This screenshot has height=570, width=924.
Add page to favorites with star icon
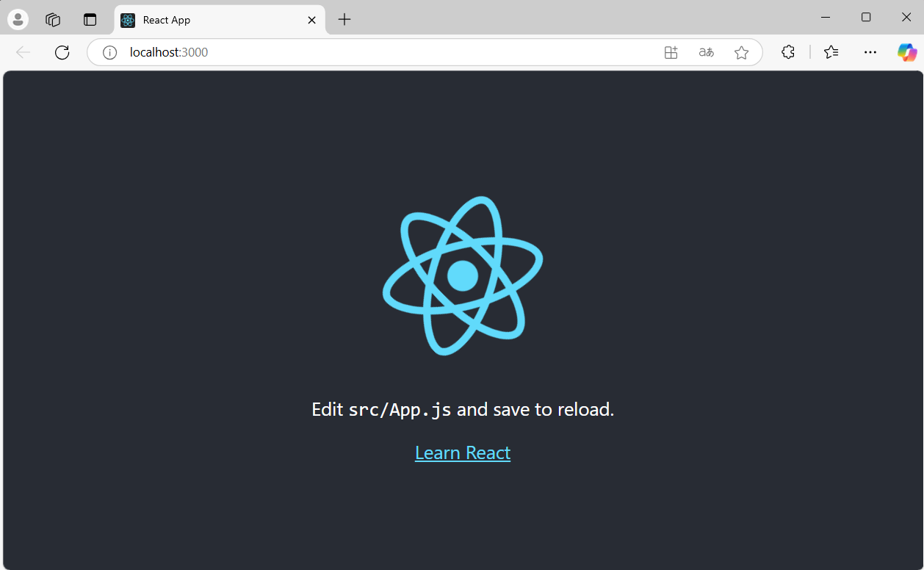click(x=742, y=52)
